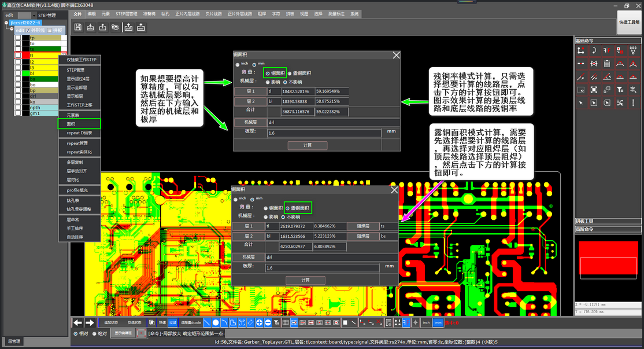This screenshot has height=349, width=644.
Task: Check the box beside the drl layer
Action: pyautogui.click(x=18, y=96)
